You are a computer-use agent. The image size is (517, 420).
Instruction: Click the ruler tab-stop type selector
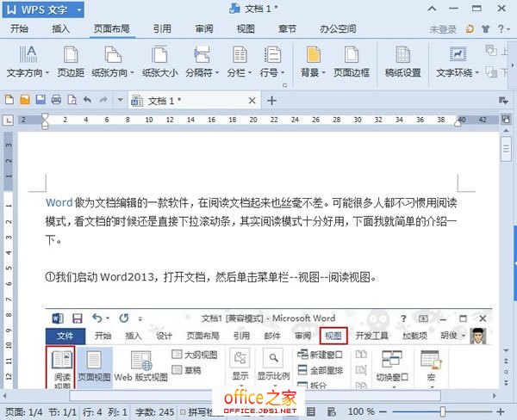pyautogui.click(x=8, y=120)
